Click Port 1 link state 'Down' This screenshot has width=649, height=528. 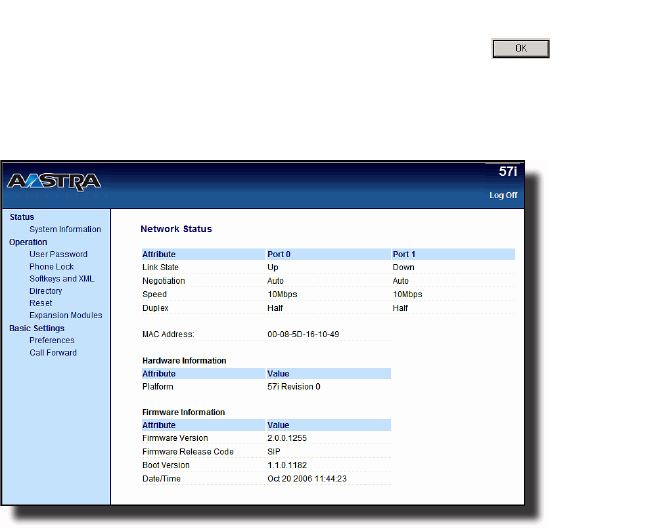(404, 267)
